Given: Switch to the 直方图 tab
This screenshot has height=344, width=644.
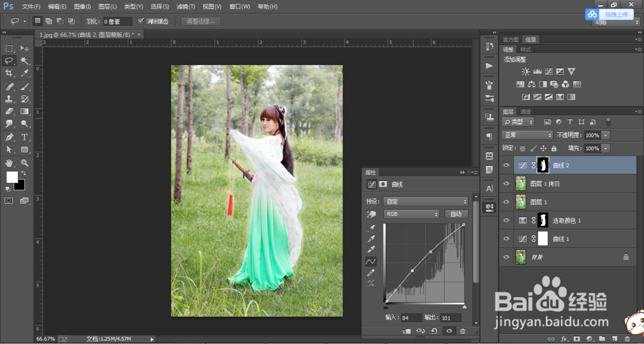Looking at the screenshot, I should pos(511,39).
